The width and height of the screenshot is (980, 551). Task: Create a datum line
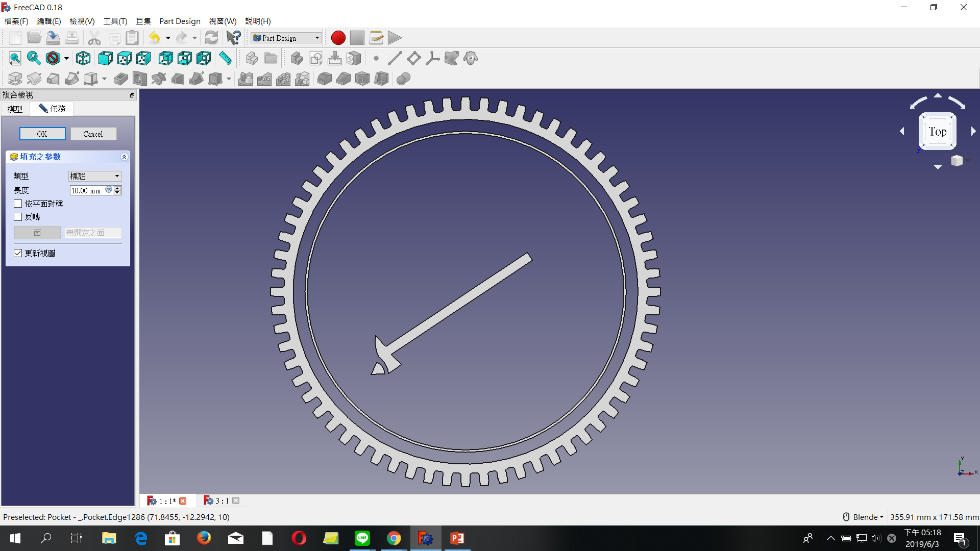(x=395, y=58)
